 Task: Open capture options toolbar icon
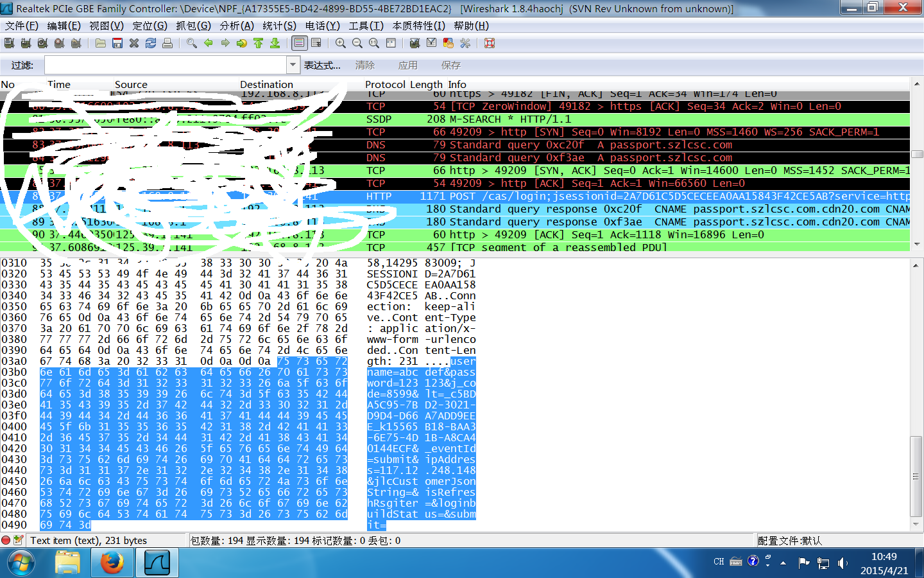click(x=26, y=43)
